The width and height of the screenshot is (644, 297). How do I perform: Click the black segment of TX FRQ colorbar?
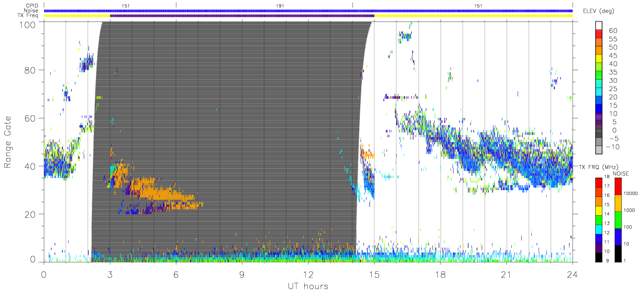599,256
